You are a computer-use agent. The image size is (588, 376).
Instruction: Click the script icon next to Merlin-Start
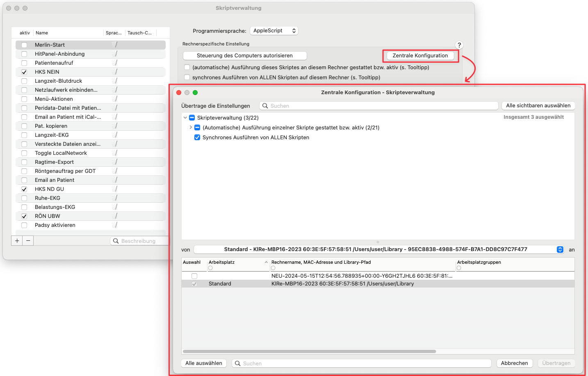coord(115,45)
